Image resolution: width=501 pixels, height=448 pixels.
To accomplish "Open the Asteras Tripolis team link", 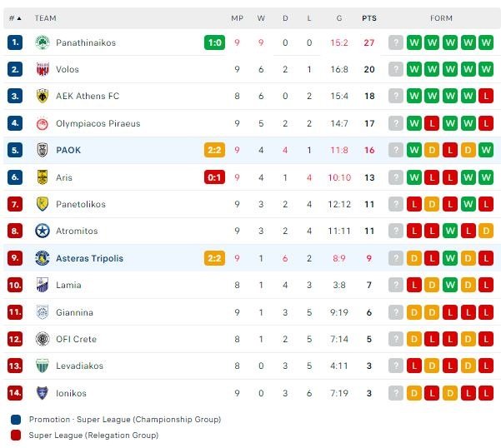I will pyautogui.click(x=89, y=258).
